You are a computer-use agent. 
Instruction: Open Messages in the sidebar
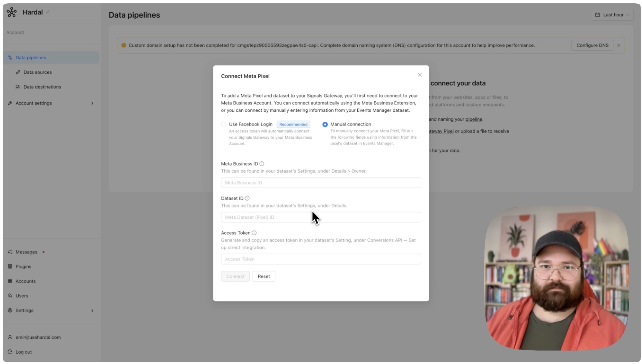pyautogui.click(x=26, y=252)
